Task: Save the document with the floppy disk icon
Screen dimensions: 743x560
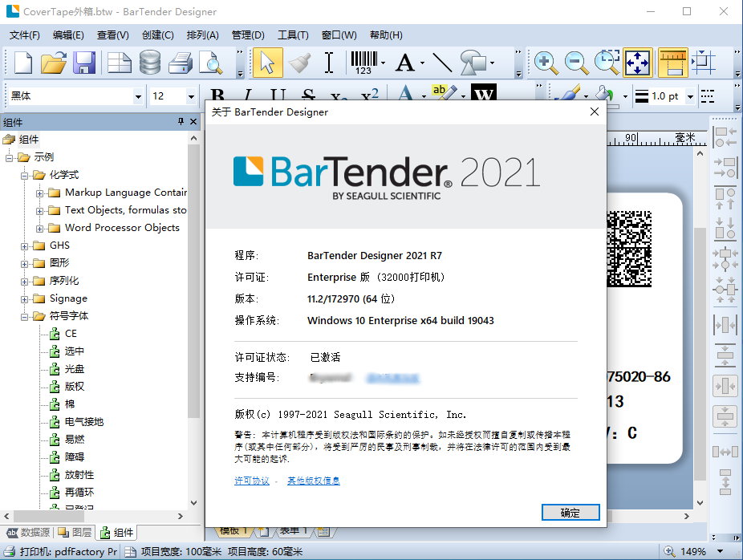Action: pos(84,63)
